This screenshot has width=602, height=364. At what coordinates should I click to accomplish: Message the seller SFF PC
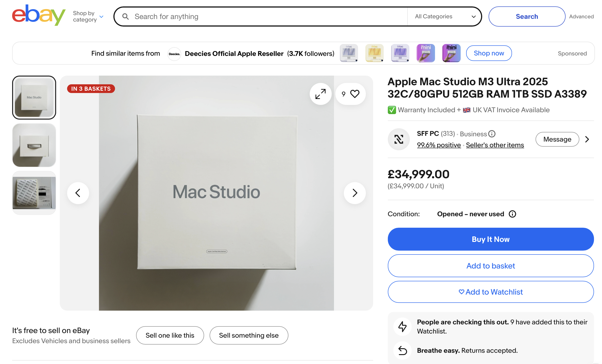[x=557, y=139]
